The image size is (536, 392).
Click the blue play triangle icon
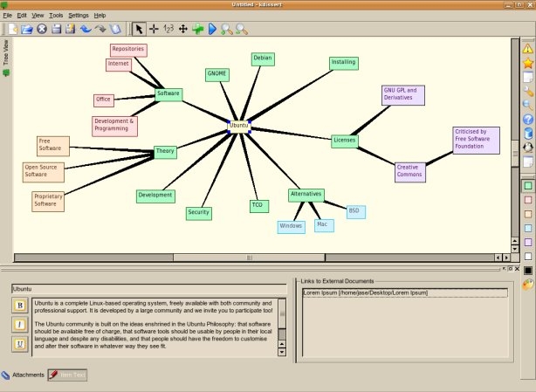point(212,29)
